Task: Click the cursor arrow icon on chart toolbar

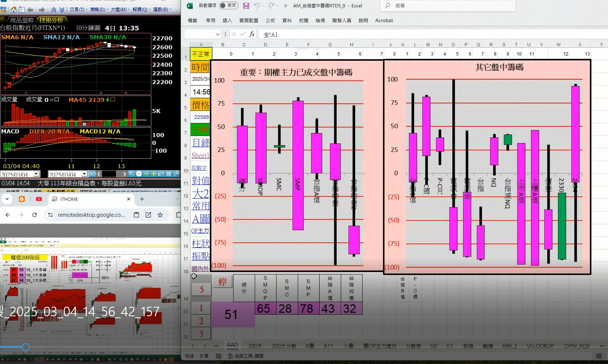Action: 132,174
